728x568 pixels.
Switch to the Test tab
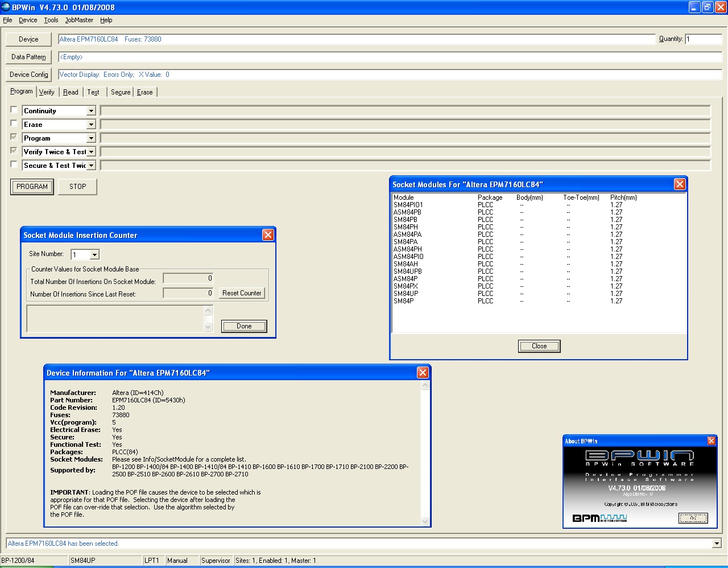coord(93,92)
